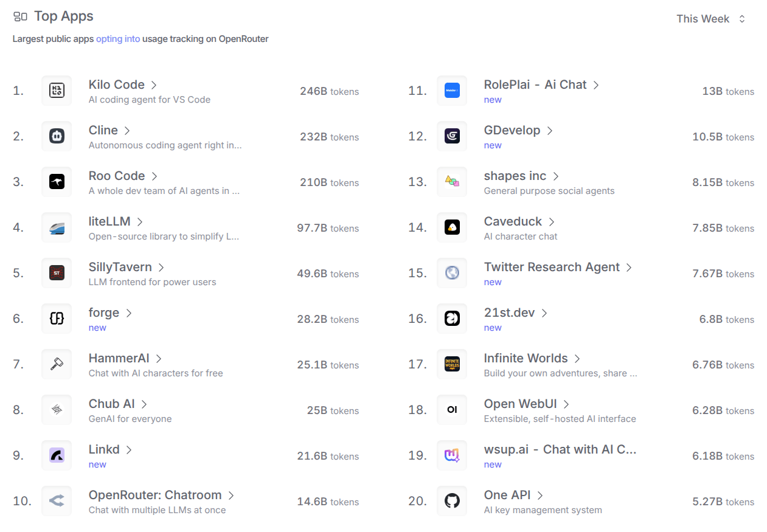
Task: Click the chevron next to Chub AI
Action: click(144, 404)
